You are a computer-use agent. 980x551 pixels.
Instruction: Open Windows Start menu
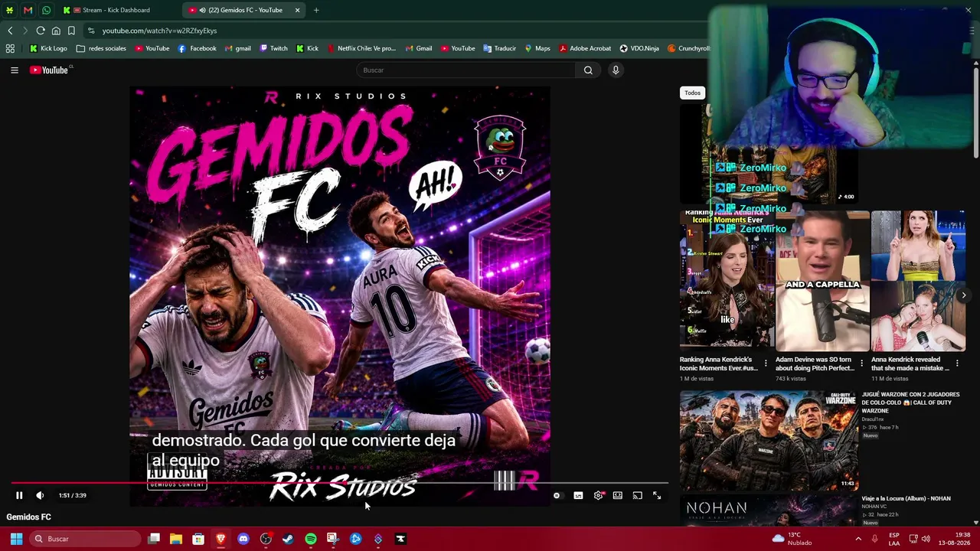tap(16, 539)
